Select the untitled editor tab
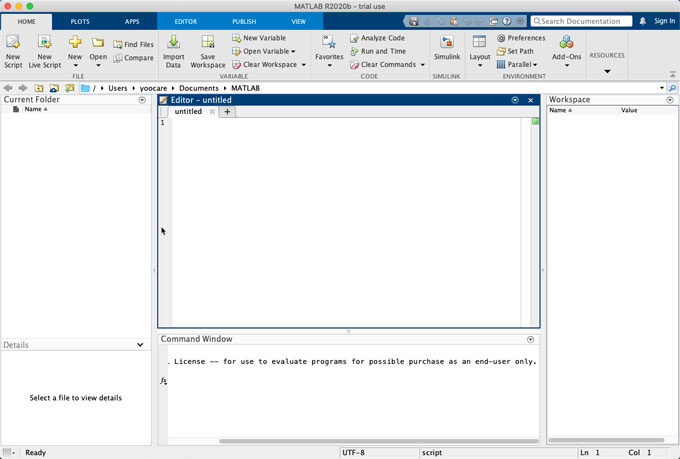The image size is (680, 459). click(x=188, y=111)
